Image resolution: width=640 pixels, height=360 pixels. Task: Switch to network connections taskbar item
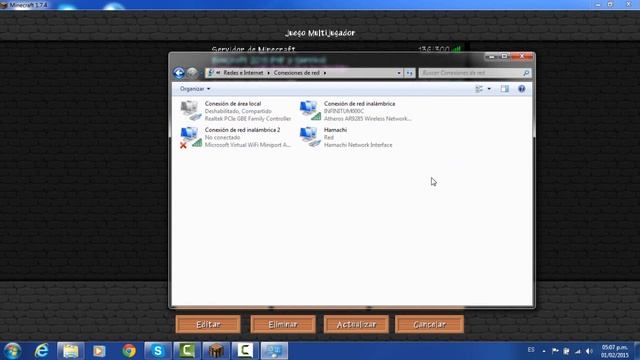pos(274,351)
